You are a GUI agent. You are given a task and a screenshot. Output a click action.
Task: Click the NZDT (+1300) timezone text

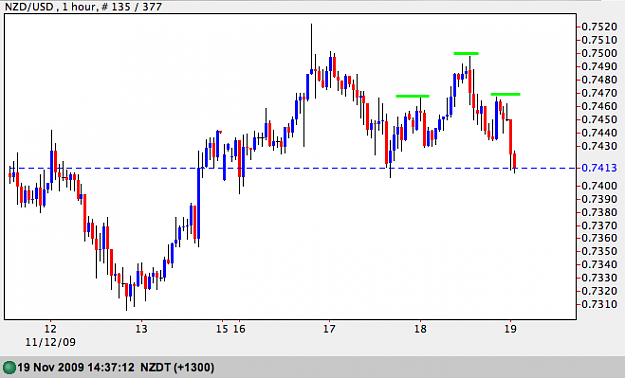tap(177, 367)
